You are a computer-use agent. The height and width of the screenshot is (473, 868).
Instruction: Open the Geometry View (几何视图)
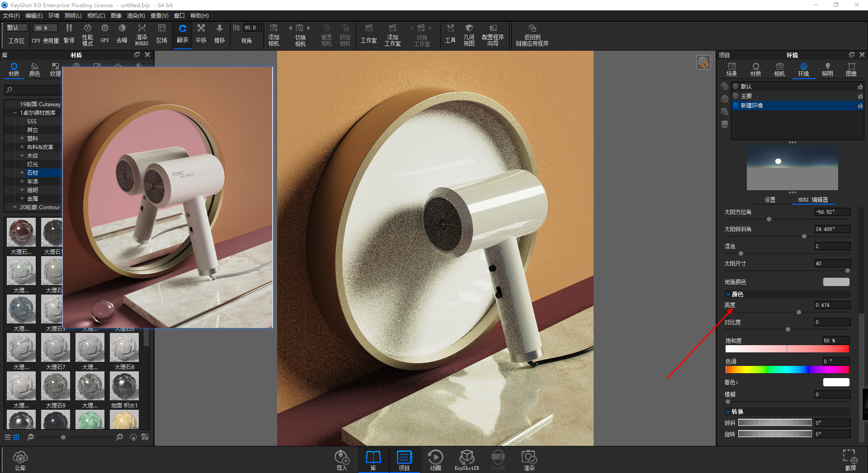tap(469, 34)
